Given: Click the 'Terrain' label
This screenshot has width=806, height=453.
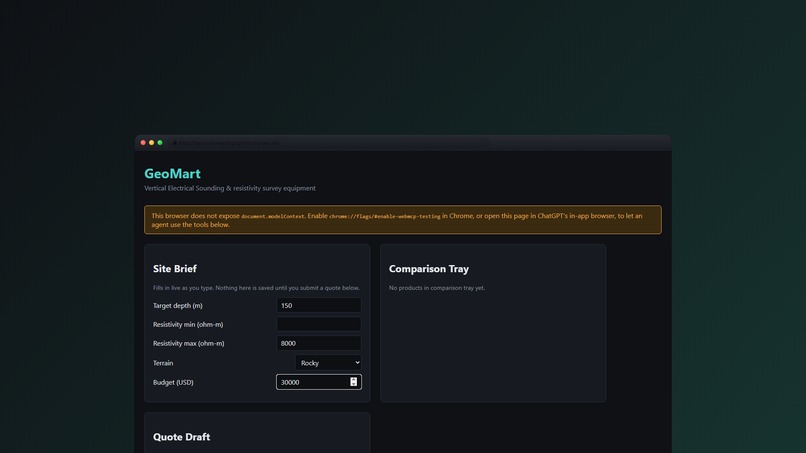Looking at the screenshot, I should point(163,363).
